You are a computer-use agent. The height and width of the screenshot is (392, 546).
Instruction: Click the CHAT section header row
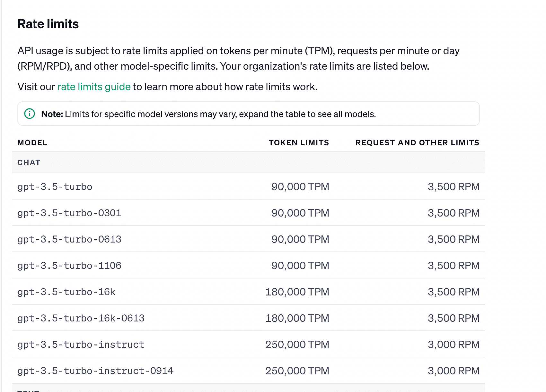click(x=249, y=163)
